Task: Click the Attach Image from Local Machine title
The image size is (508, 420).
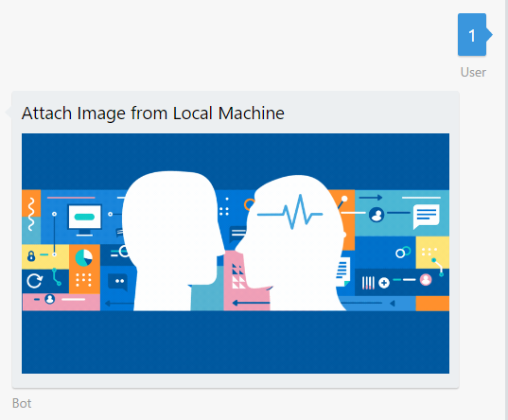Action: click(x=153, y=114)
